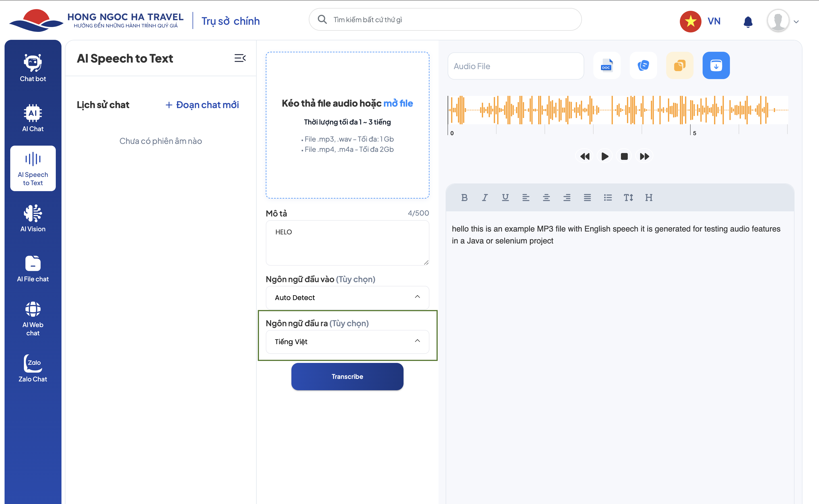Focus the Mô tả description text area
The width and height of the screenshot is (819, 504).
(347, 243)
